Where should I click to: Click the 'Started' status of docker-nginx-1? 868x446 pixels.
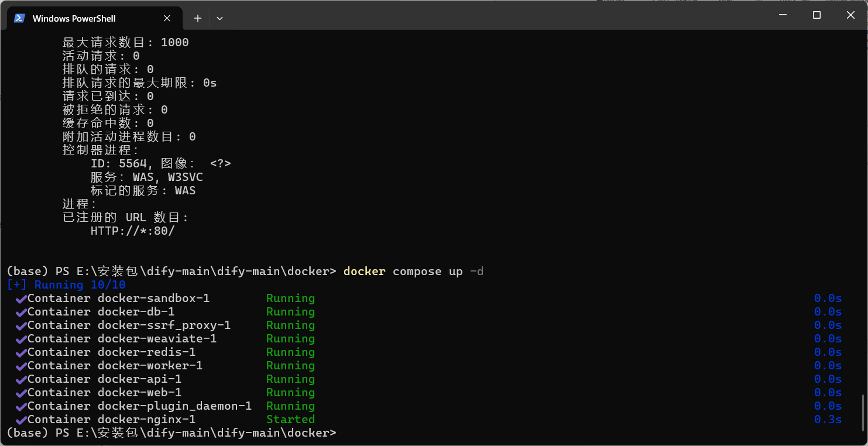[290, 420]
